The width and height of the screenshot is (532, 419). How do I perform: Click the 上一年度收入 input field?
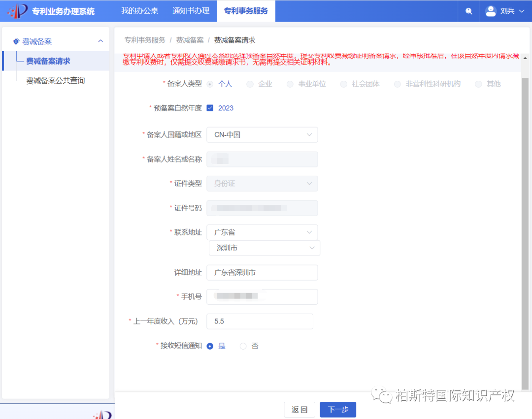pyautogui.click(x=260, y=321)
